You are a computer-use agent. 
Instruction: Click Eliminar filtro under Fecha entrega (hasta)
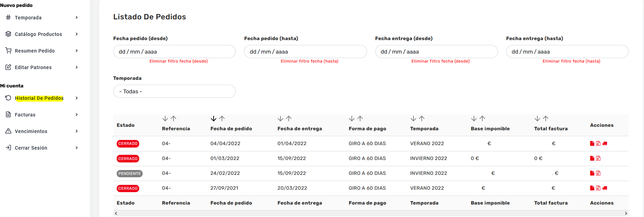tap(571, 61)
